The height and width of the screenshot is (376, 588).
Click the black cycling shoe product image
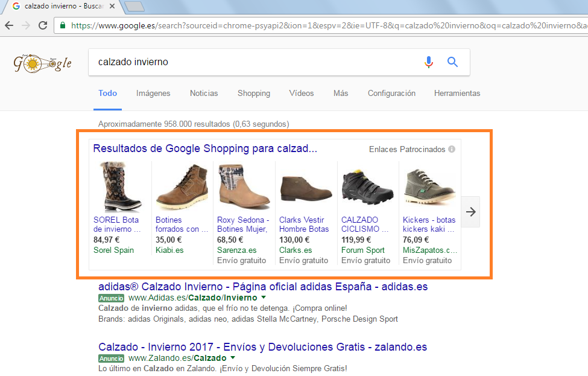pos(367,187)
